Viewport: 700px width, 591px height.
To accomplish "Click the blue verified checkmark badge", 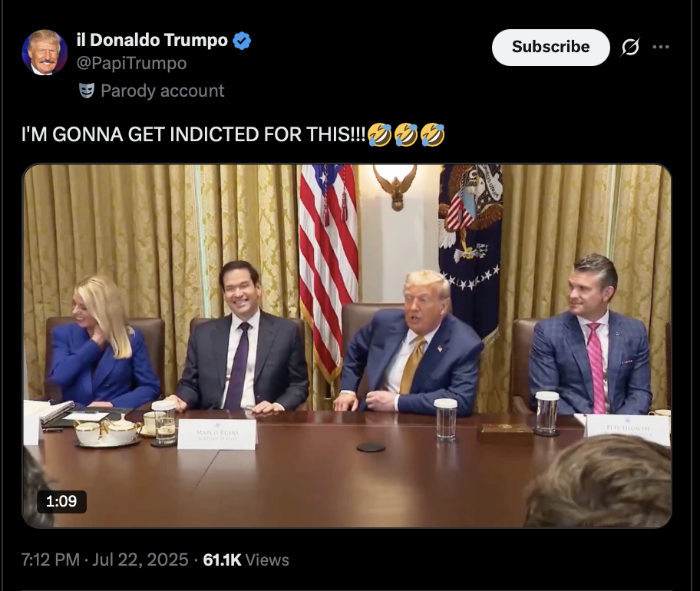I will click(x=242, y=41).
